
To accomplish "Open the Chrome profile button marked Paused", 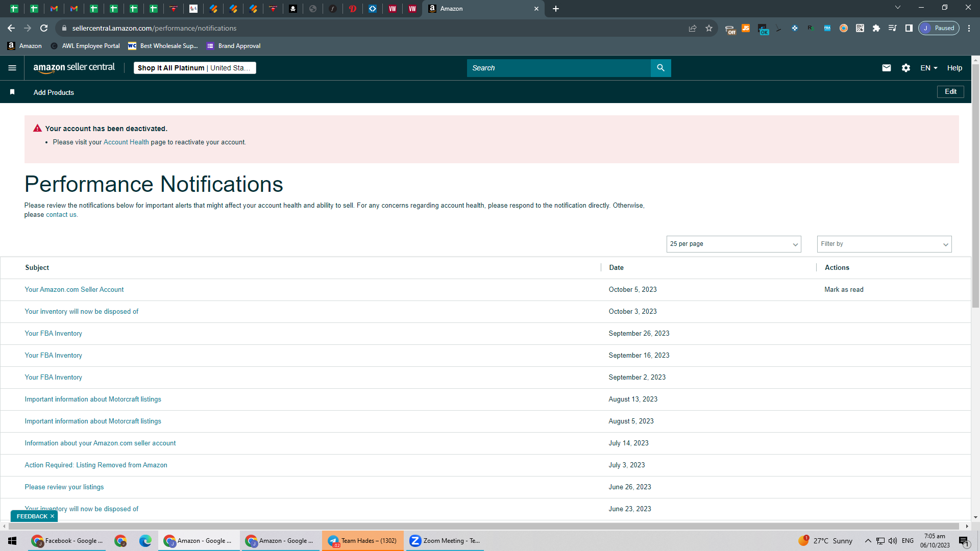I will pos(939,28).
